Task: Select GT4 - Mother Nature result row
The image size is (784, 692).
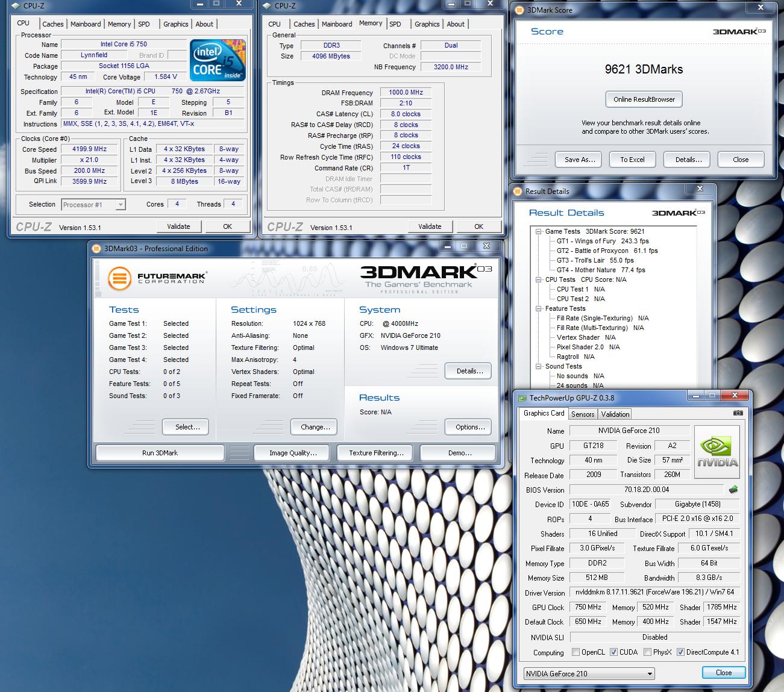Action: (x=601, y=270)
